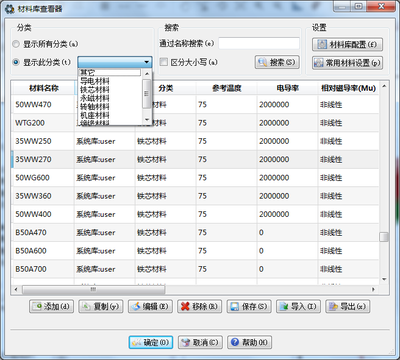Screen dimensions: 400x360
Task: Import materials with 导入 button
Action: 298,306
